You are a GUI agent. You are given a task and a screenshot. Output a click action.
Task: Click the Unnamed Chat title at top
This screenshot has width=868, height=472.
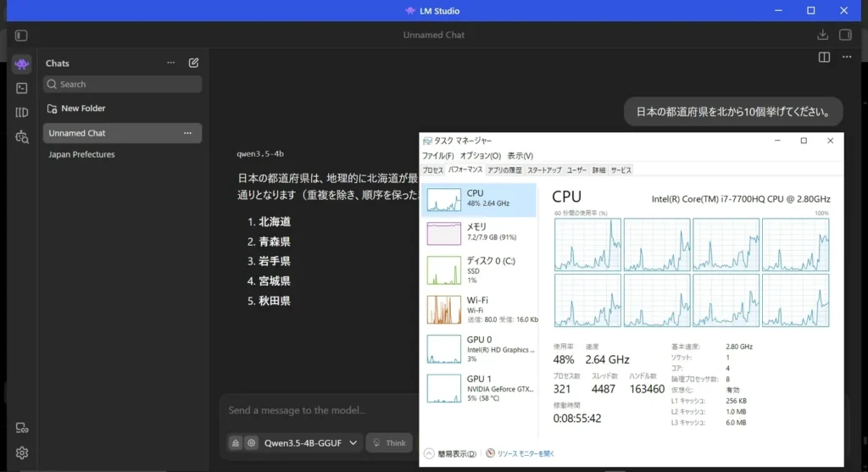433,35
